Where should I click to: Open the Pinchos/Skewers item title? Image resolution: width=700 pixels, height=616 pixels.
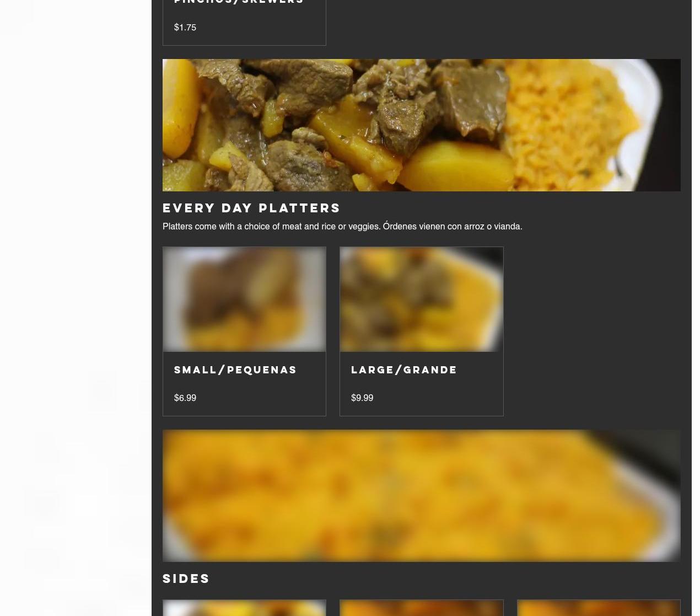pos(239,2)
